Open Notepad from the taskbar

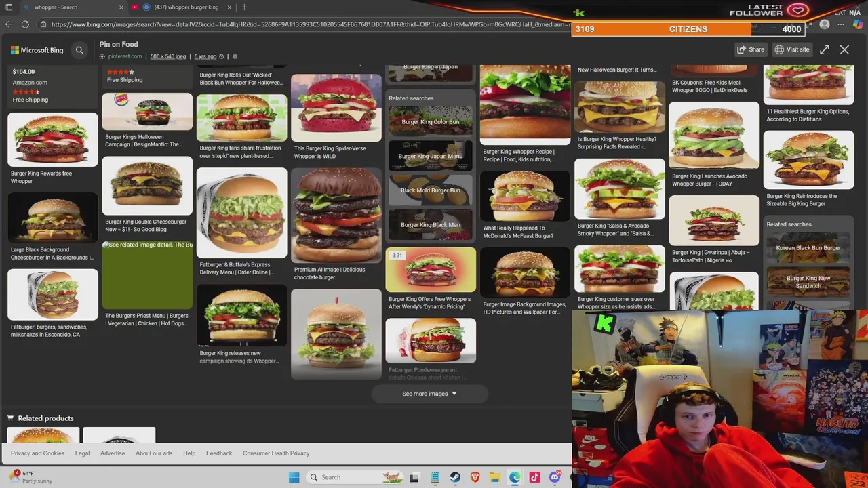pyautogui.click(x=435, y=477)
